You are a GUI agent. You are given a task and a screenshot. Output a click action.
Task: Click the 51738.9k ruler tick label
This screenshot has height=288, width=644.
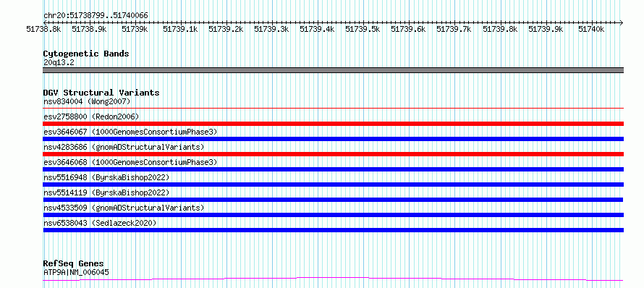pos(89,29)
